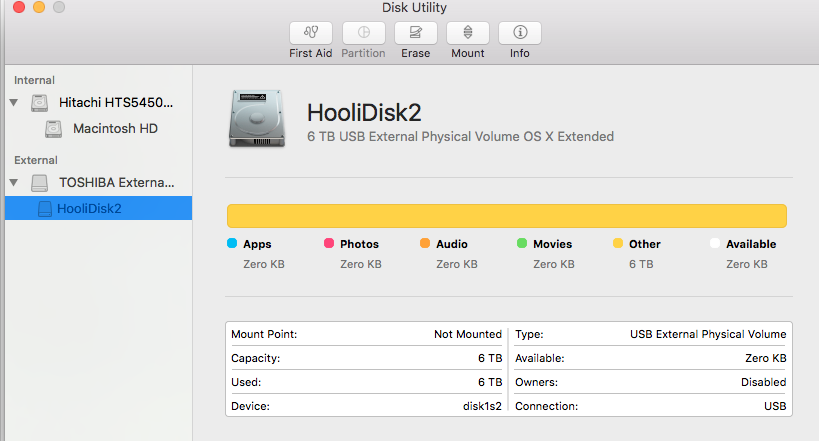Click the TOSHIBA external drive icon

[39, 183]
